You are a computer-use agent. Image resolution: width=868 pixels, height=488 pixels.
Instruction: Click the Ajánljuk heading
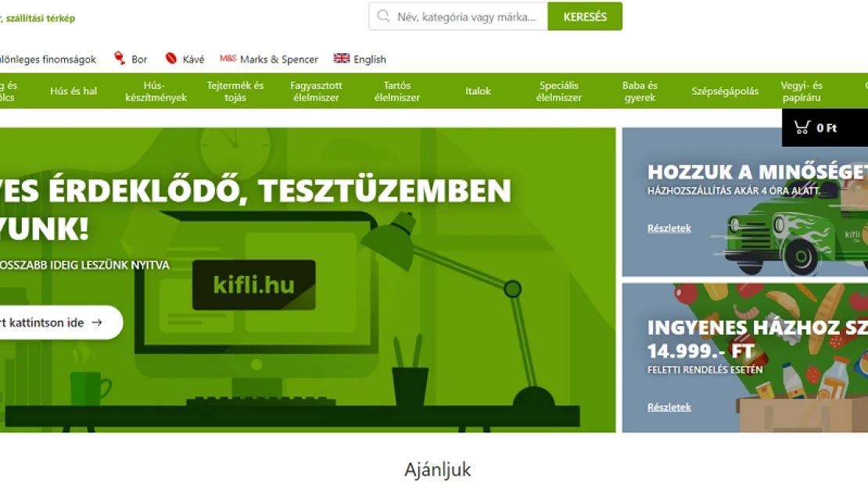pos(437,470)
